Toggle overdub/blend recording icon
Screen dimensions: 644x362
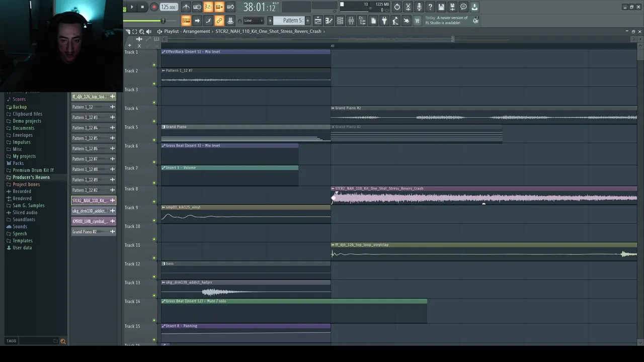219,7
